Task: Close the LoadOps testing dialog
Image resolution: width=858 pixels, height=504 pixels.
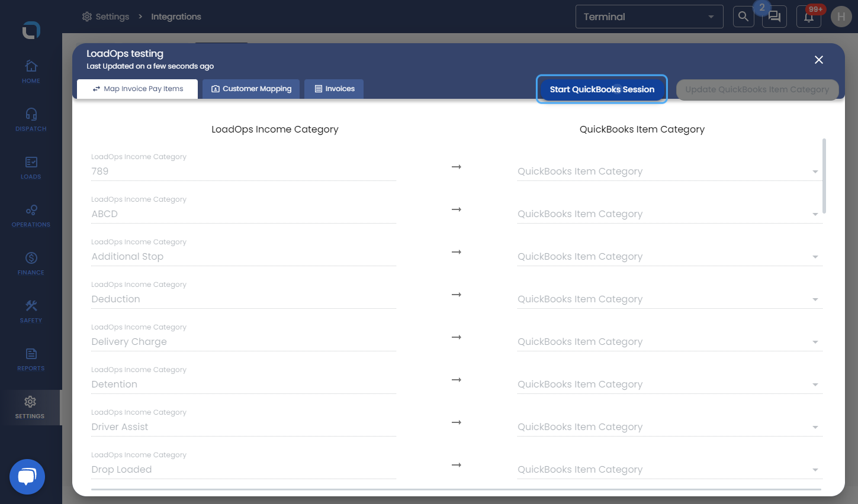Action: [819, 60]
